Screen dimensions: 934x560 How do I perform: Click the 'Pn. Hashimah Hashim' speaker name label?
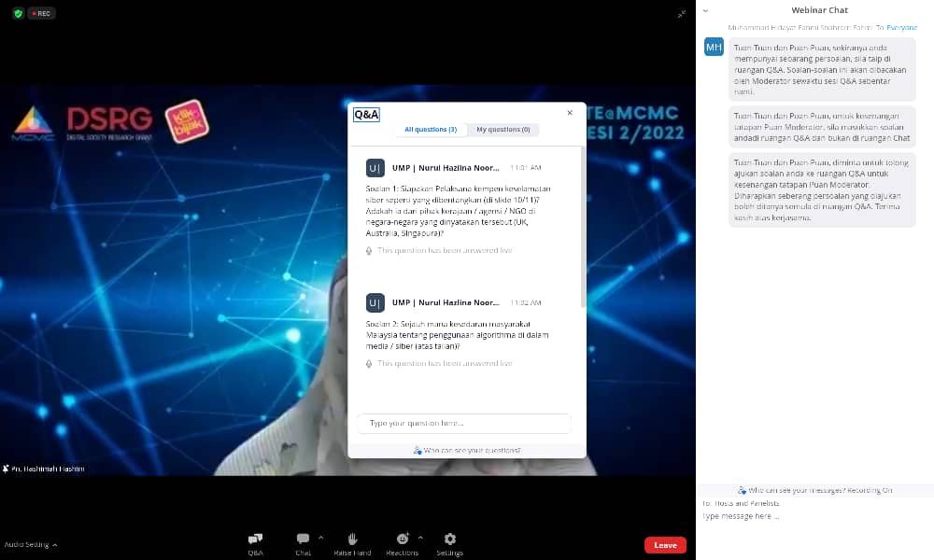[48, 469]
